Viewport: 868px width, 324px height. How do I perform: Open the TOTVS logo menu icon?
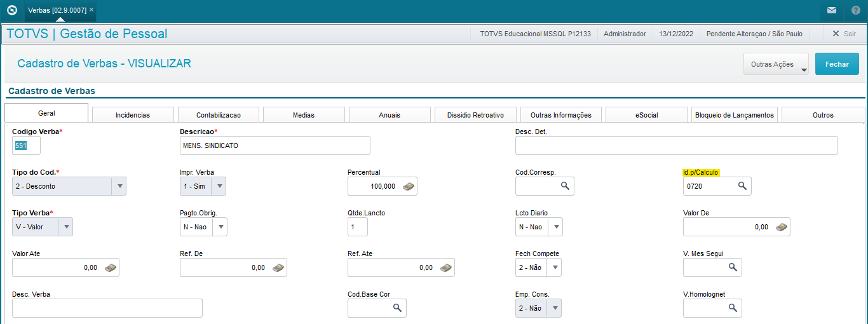click(11, 10)
